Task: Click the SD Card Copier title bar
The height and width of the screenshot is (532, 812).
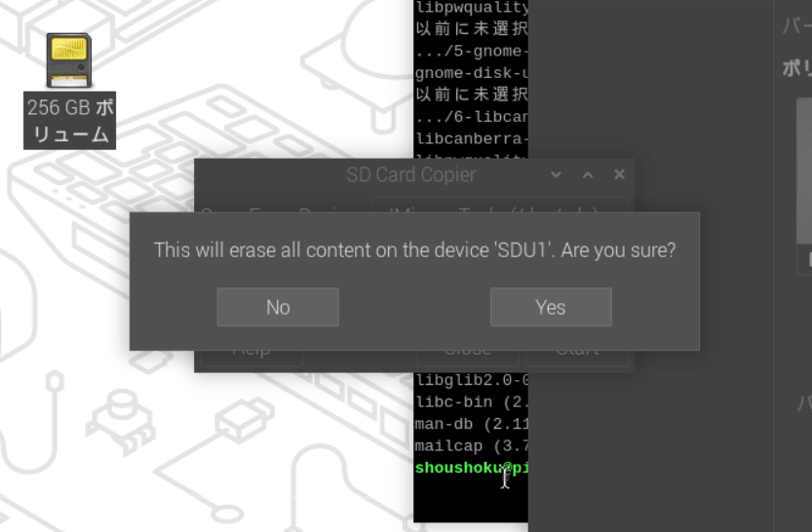Action: coord(410,175)
